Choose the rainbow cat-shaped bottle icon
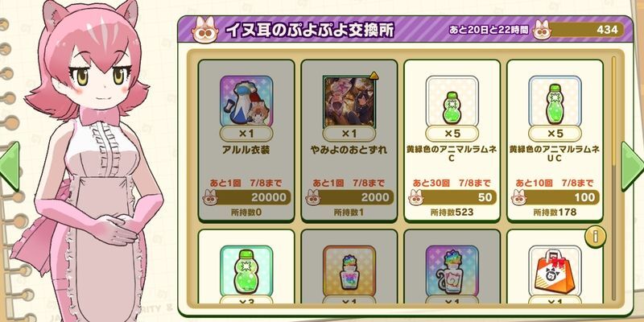This screenshot has height=322, width=644. [x=452, y=271]
